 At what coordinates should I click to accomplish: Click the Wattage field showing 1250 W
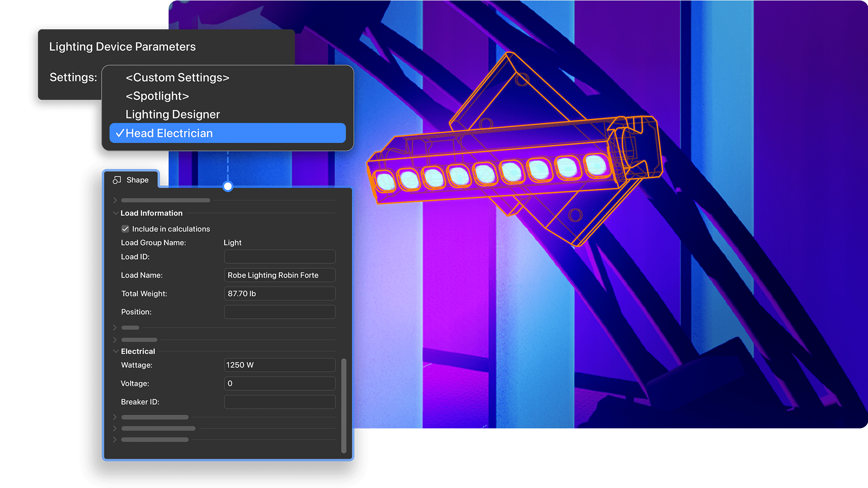point(280,365)
